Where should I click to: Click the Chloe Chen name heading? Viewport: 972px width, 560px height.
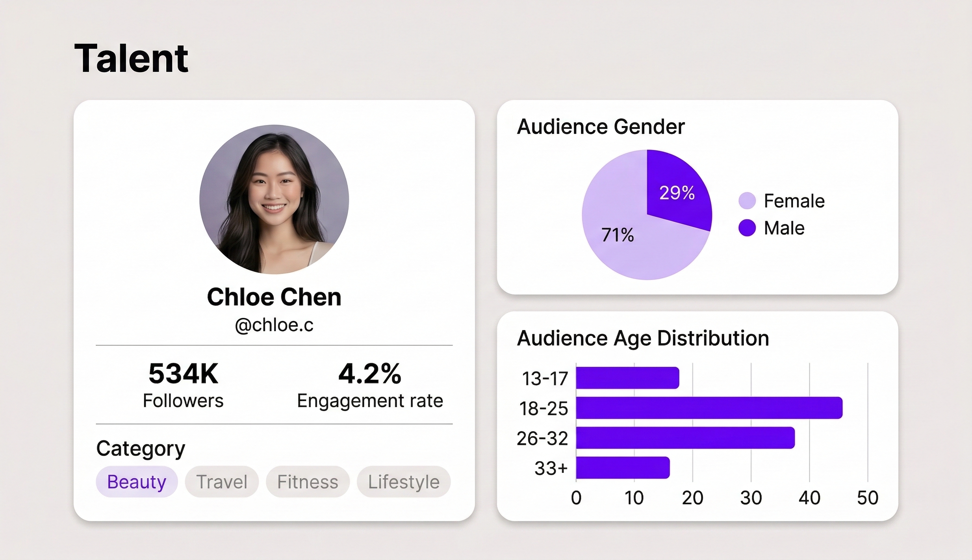point(274,297)
